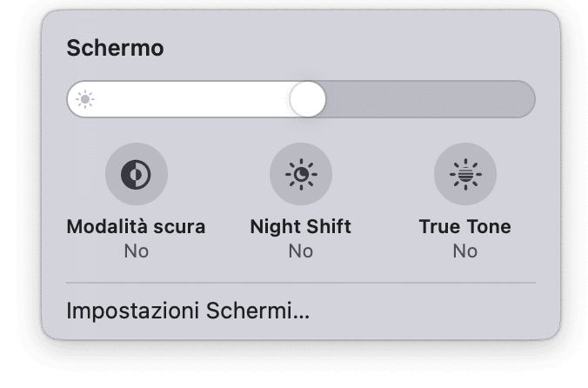Click the white filled part of the brightness slider
The width and height of the screenshot is (588, 388).
tap(191, 100)
